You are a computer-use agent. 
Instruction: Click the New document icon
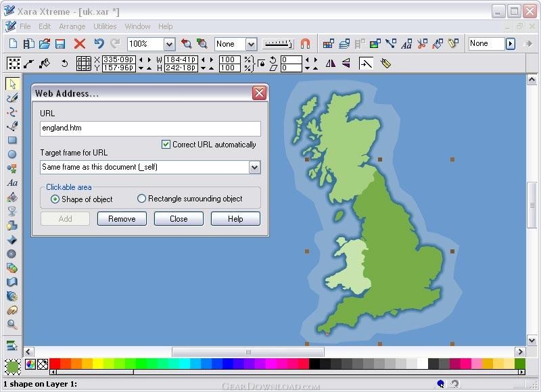pos(13,43)
